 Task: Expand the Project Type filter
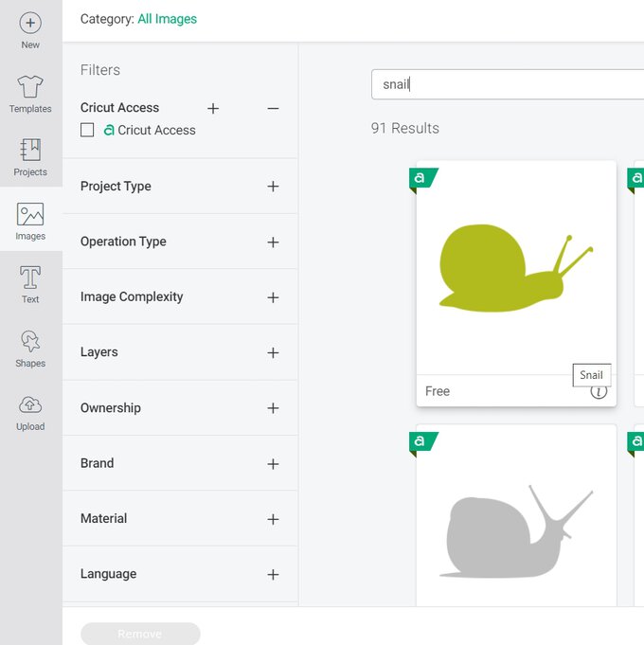pos(273,187)
